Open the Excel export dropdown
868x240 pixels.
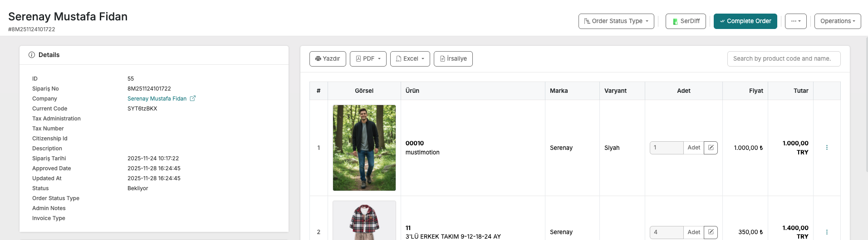click(410, 59)
